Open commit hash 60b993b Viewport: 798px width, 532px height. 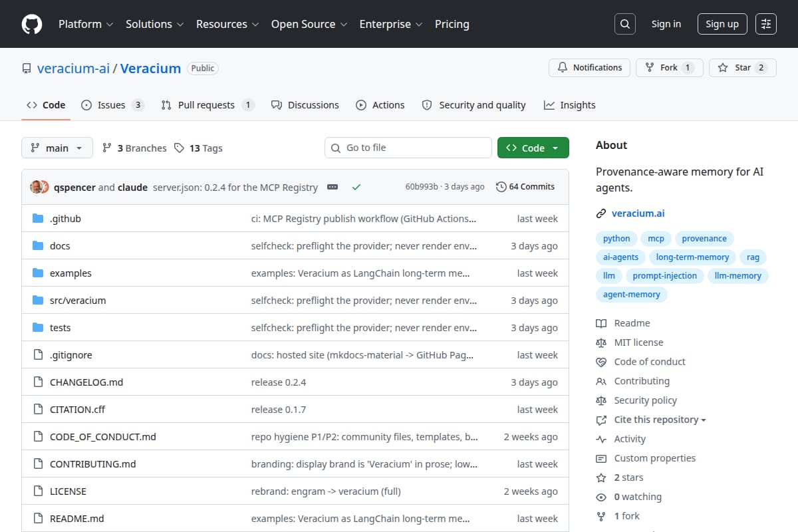coord(422,187)
